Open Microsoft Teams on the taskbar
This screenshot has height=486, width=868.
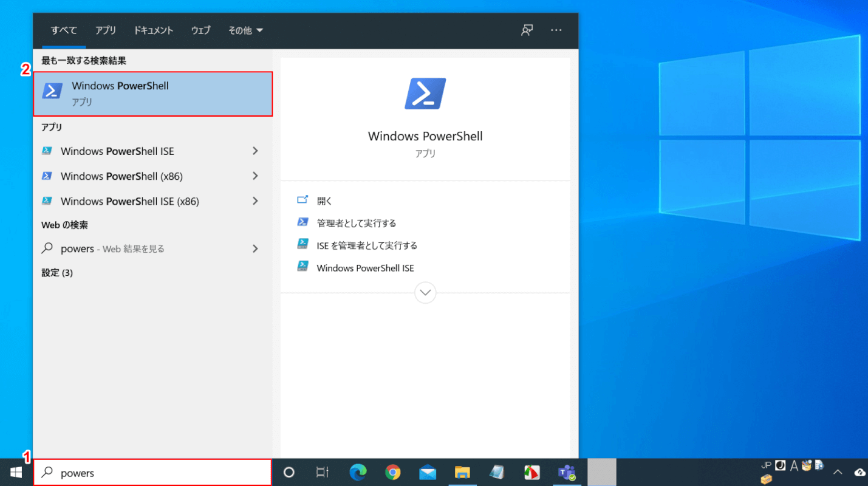click(567, 472)
